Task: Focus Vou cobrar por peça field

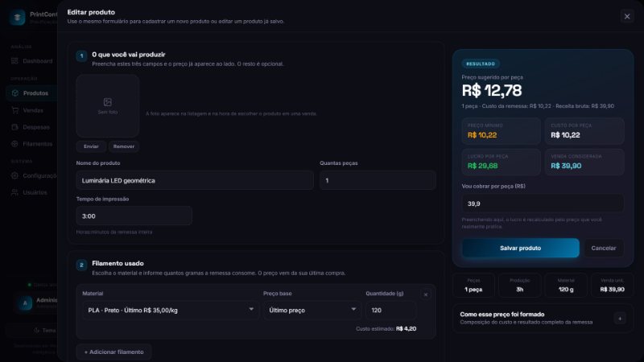Action: tap(543, 204)
